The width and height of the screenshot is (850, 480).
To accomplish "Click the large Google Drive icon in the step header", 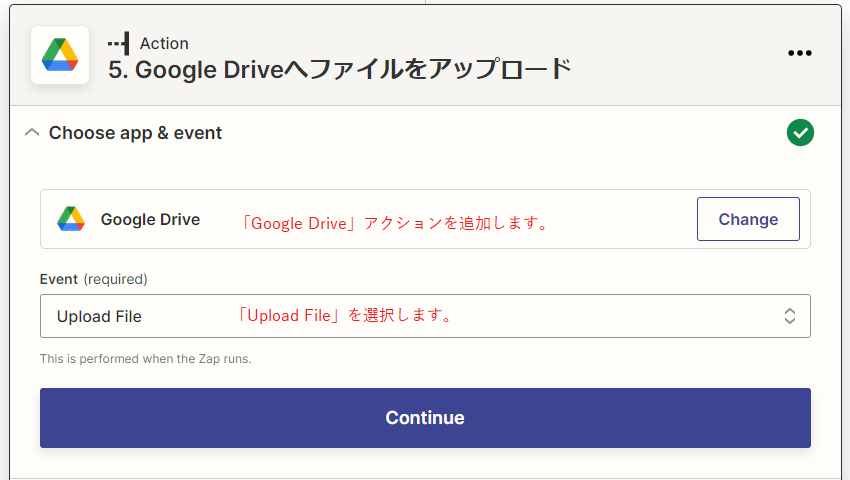I will [x=60, y=55].
